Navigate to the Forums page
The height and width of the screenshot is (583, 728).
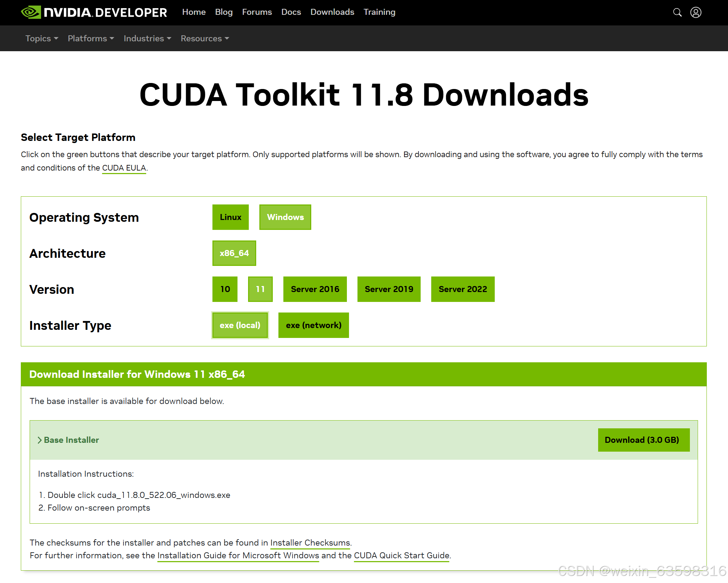tap(257, 12)
